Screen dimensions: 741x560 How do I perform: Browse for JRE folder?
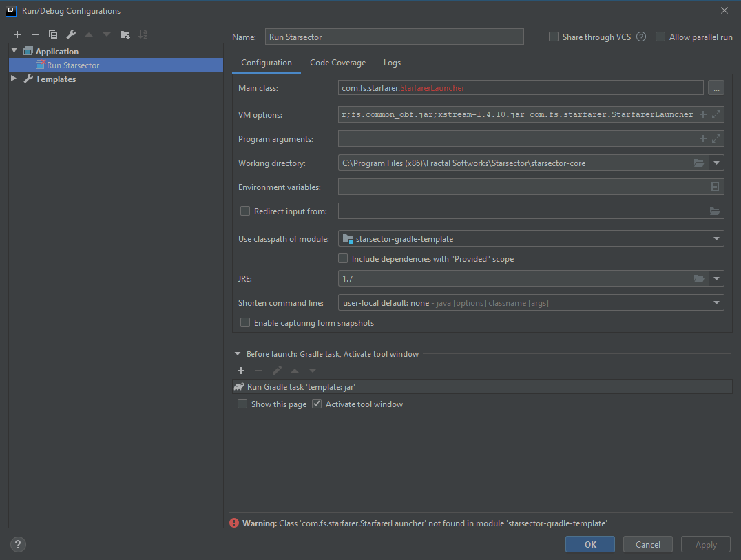coord(699,279)
